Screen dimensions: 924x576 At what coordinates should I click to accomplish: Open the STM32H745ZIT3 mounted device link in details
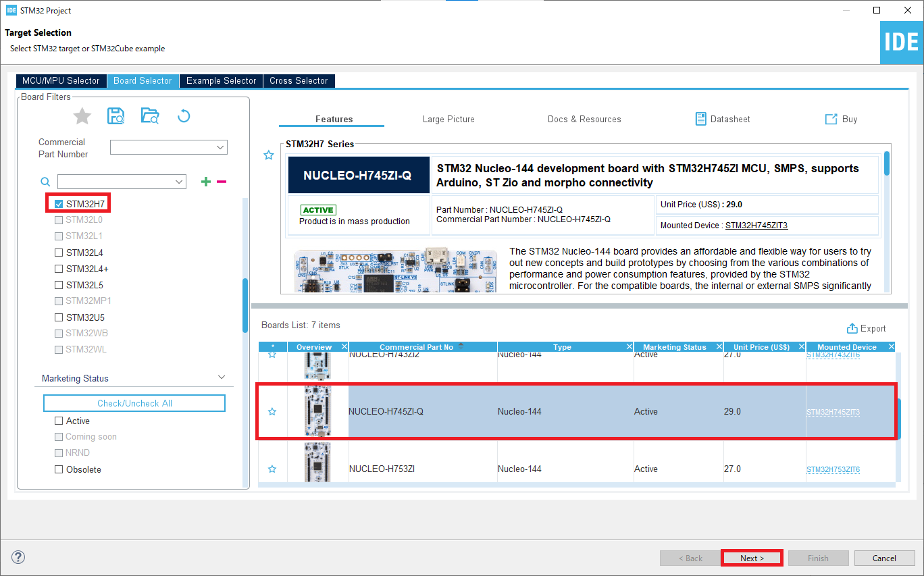tap(756, 226)
